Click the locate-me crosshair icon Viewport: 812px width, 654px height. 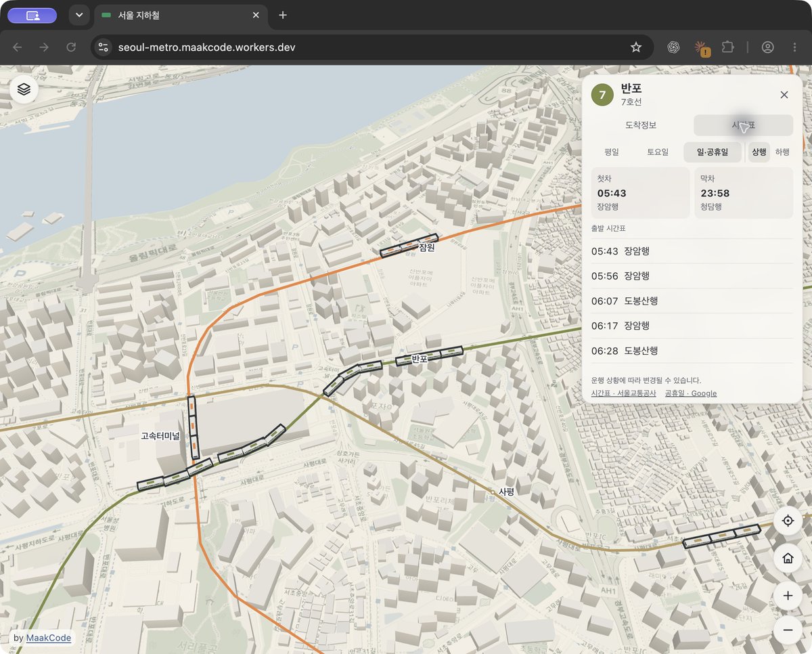coord(788,521)
